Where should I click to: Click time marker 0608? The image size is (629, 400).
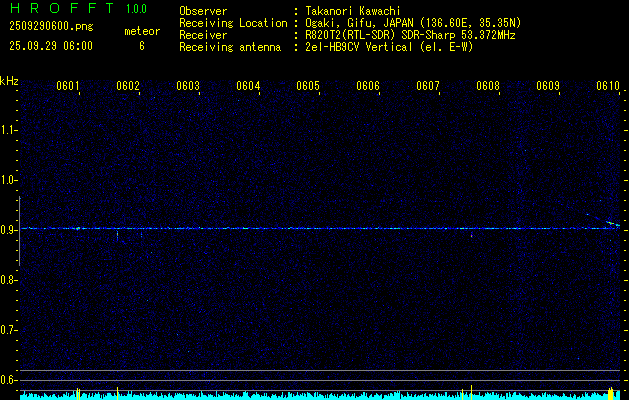[x=488, y=86]
